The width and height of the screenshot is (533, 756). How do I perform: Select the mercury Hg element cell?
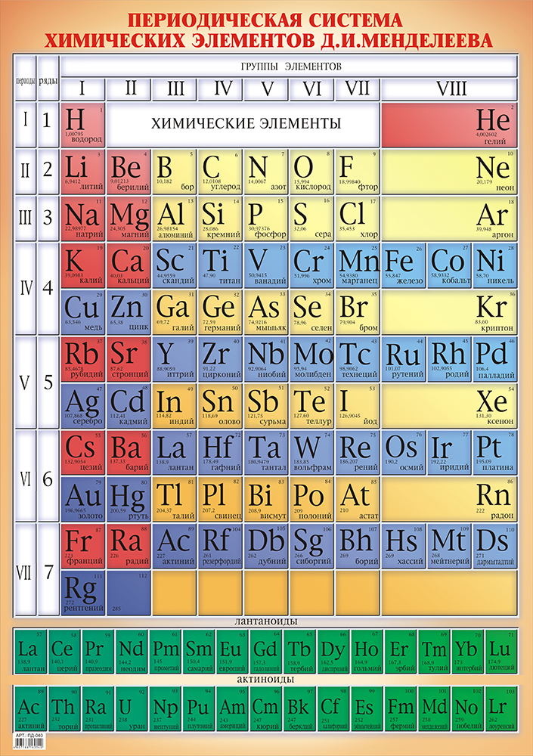[x=129, y=499]
